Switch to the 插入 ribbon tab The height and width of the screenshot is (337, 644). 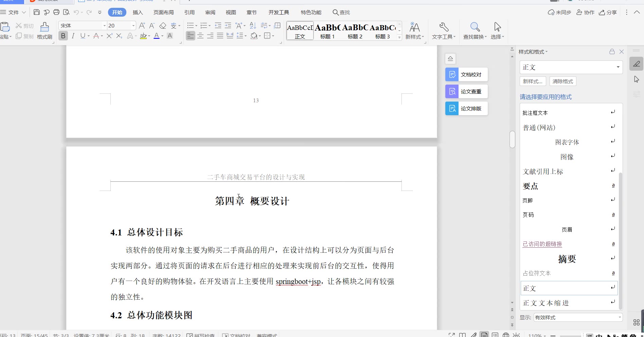pyautogui.click(x=138, y=12)
